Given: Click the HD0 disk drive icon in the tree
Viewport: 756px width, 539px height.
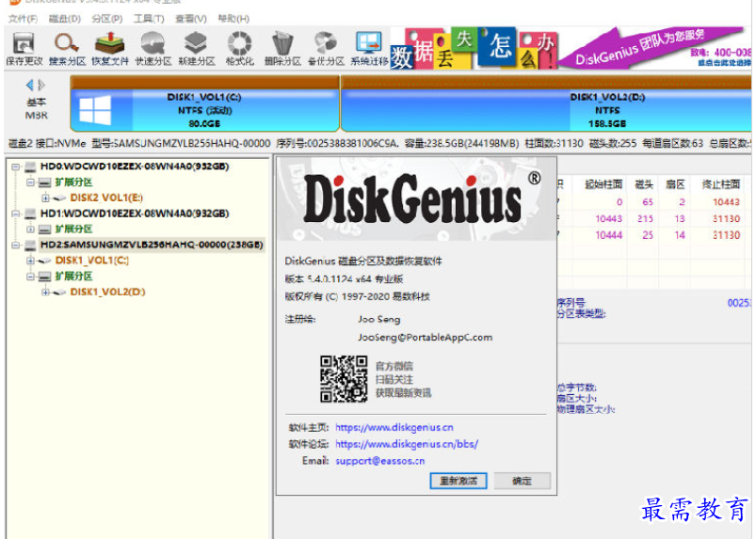Looking at the screenshot, I should tap(30, 166).
